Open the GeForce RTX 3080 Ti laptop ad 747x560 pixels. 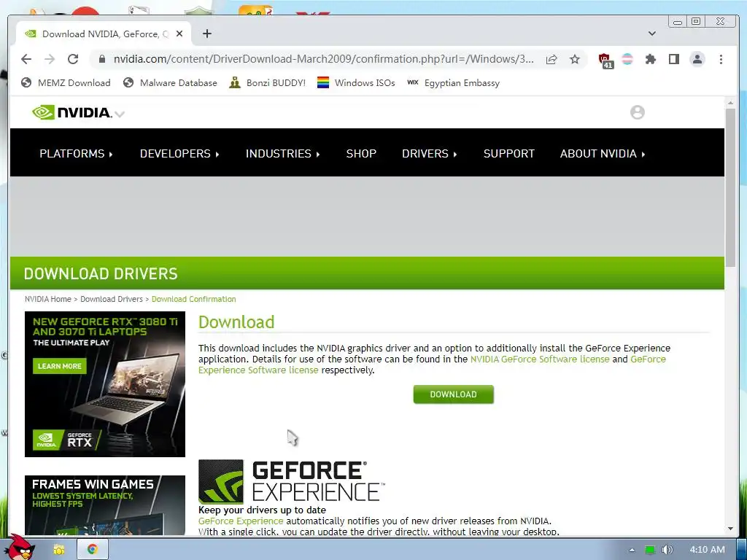105,384
